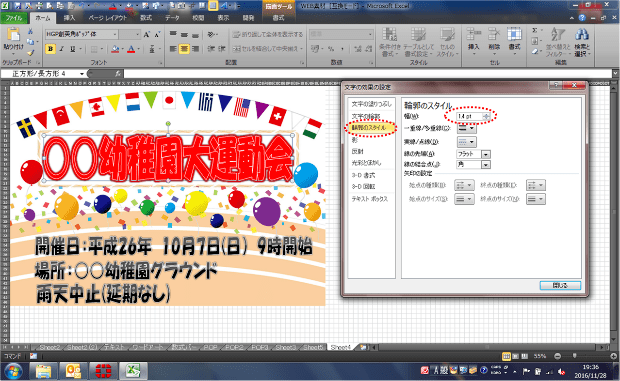620x381 pixels.
Task: Click the Excel Help question mark
Action: 582,18
